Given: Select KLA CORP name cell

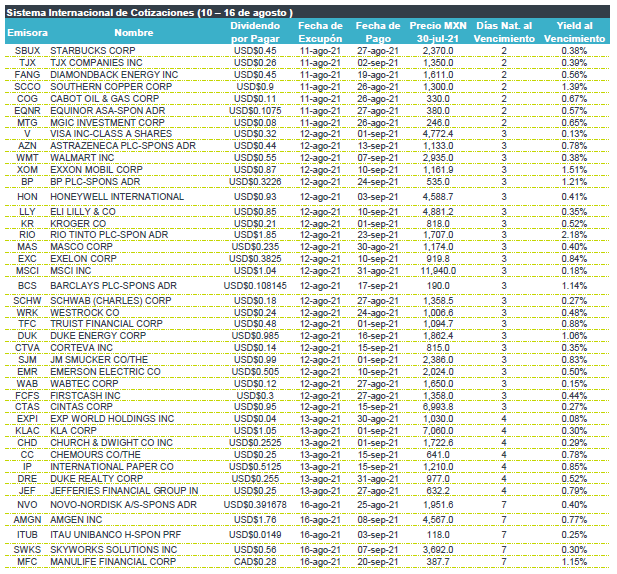Looking at the screenshot, I should [x=73, y=430].
